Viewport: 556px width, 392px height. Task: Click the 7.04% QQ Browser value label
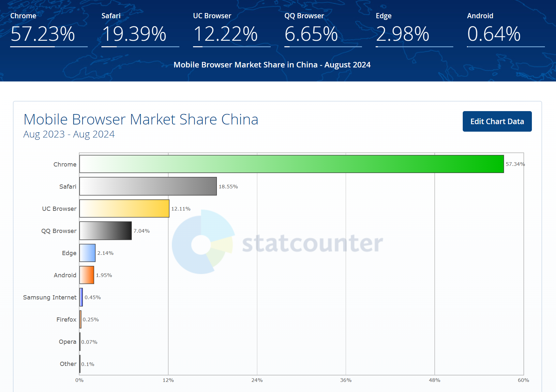[142, 231]
